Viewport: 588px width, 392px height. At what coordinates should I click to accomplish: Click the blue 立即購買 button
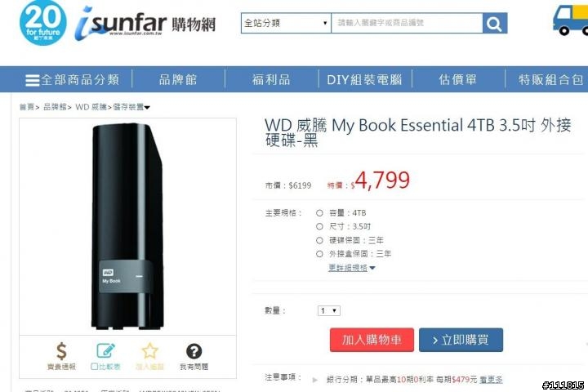point(461,340)
